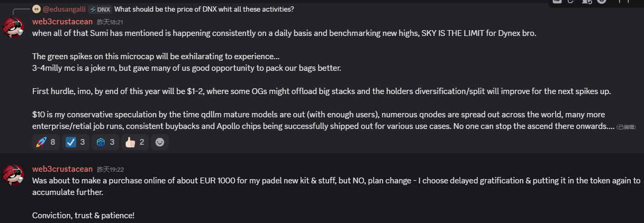Open the add reaction smiley picker
The height and width of the screenshot is (223, 644).
point(160,142)
